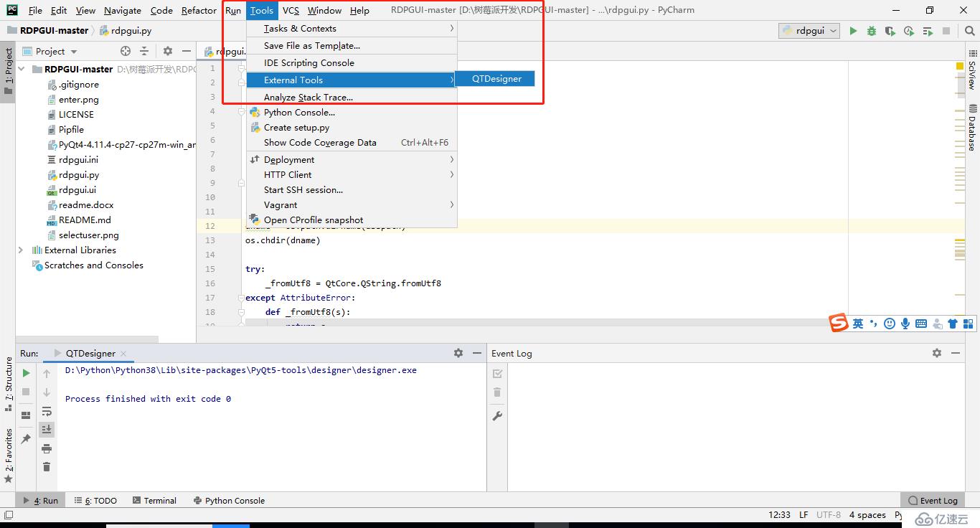Start SSH session from Tools menu
This screenshot has height=528, width=980.
click(x=352, y=189)
